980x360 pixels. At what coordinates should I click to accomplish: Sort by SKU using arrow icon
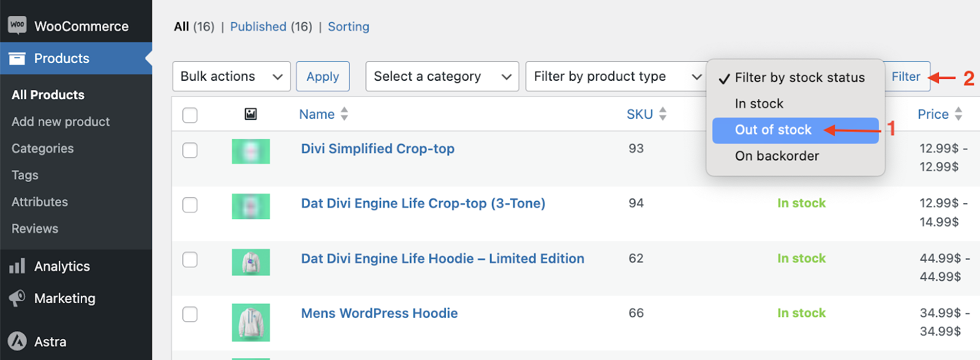663,114
